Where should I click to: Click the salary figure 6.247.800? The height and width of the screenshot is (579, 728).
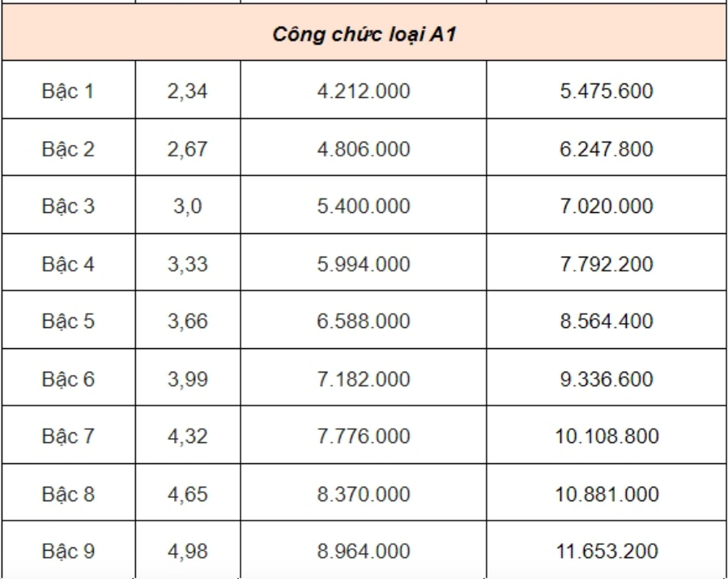pos(607,149)
